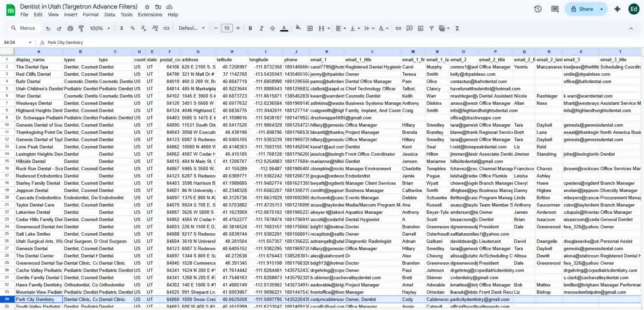Click the Undo icon in toolbar
The image size is (644, 310).
(48, 28)
